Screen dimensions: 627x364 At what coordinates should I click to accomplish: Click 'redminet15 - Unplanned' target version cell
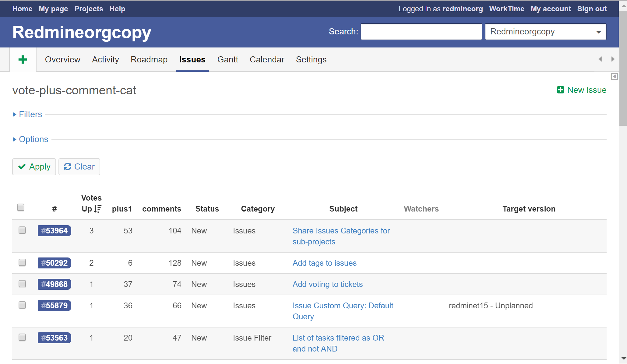coord(491,306)
